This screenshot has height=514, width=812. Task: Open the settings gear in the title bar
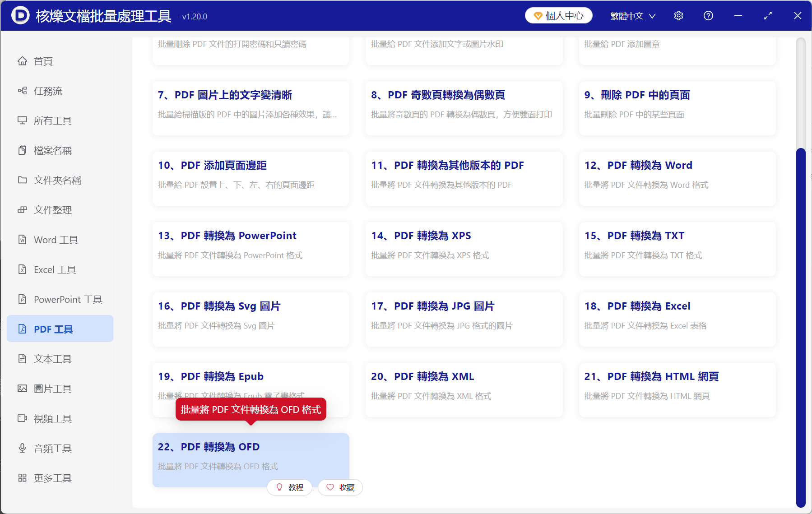tap(678, 15)
